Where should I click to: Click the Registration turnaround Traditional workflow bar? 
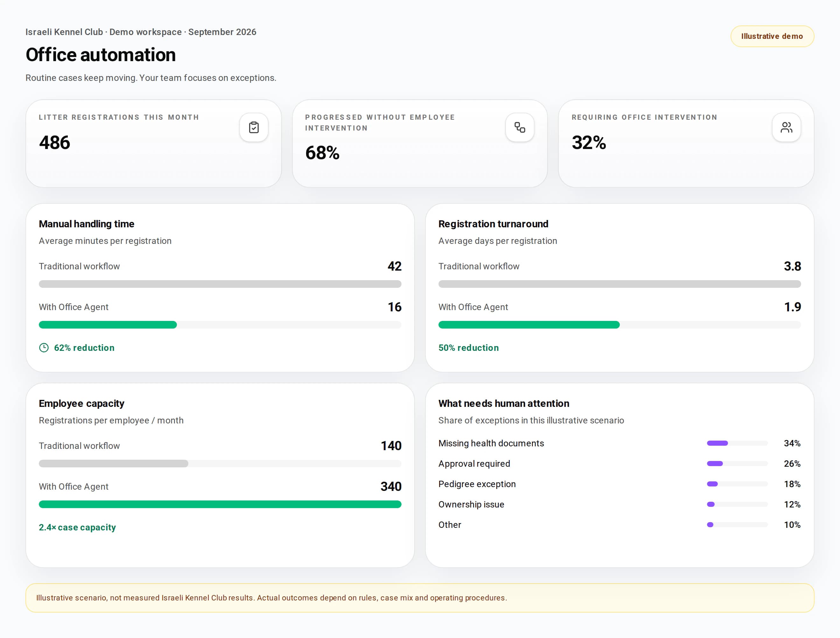click(x=619, y=284)
